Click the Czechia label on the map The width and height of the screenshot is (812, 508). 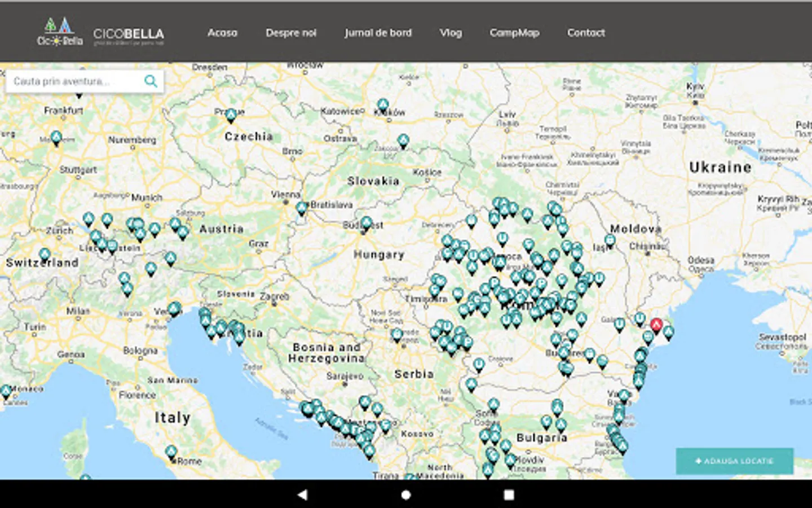pos(249,137)
